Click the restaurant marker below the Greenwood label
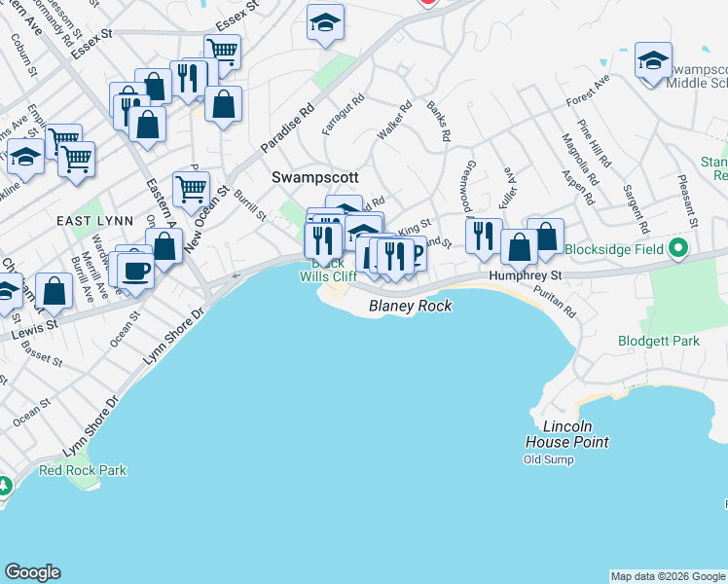 tap(485, 237)
